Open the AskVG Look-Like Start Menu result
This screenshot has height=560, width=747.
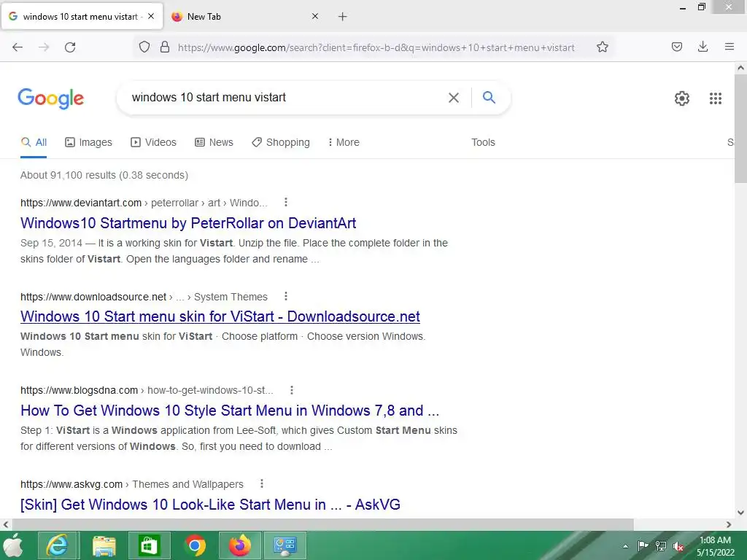pos(210,505)
